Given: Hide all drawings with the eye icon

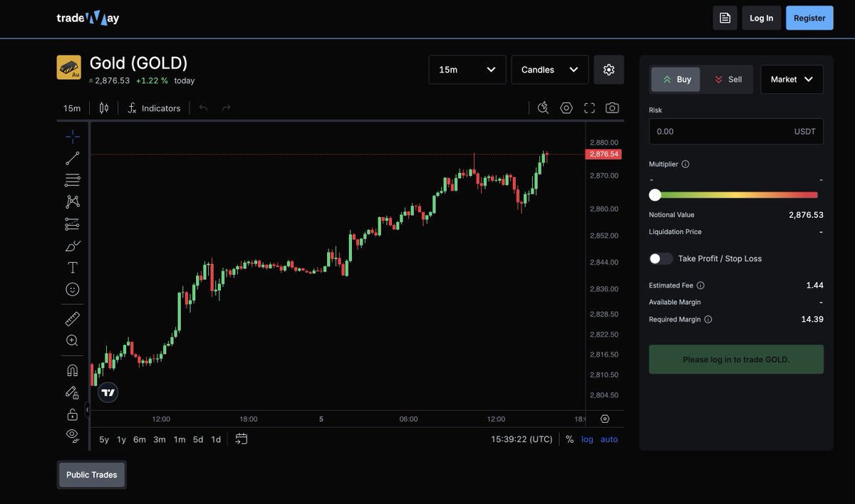Looking at the screenshot, I should click(71, 435).
